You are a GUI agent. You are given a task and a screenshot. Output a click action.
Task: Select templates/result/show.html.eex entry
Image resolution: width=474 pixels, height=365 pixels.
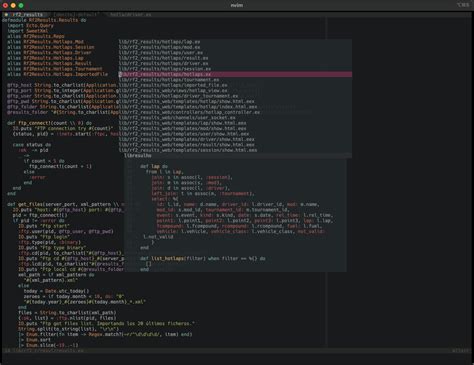187,145
